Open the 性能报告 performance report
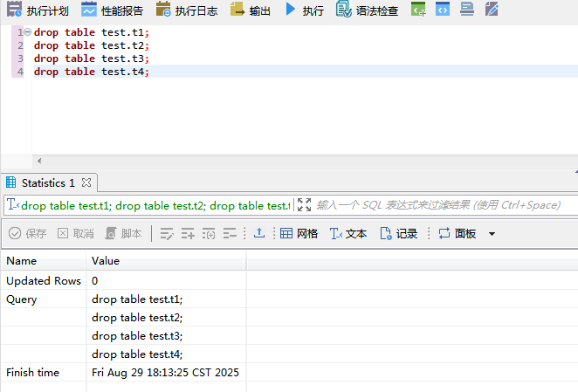578x392 pixels. click(112, 10)
